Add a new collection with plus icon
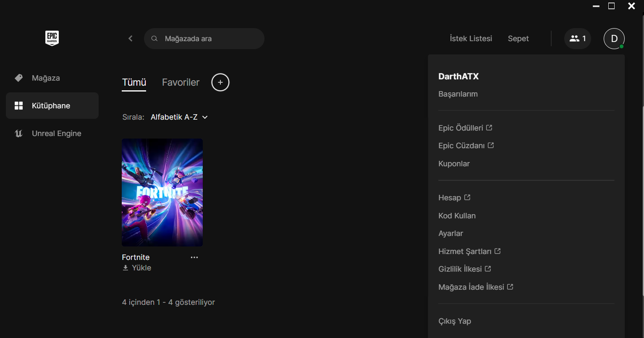This screenshot has width=644, height=338. [x=220, y=82]
